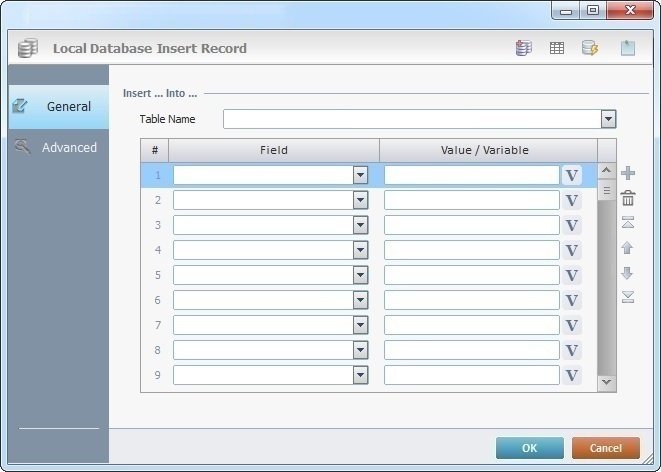Open the Field dropdown in row 5
Image resolution: width=661 pixels, height=472 pixels.
360,275
